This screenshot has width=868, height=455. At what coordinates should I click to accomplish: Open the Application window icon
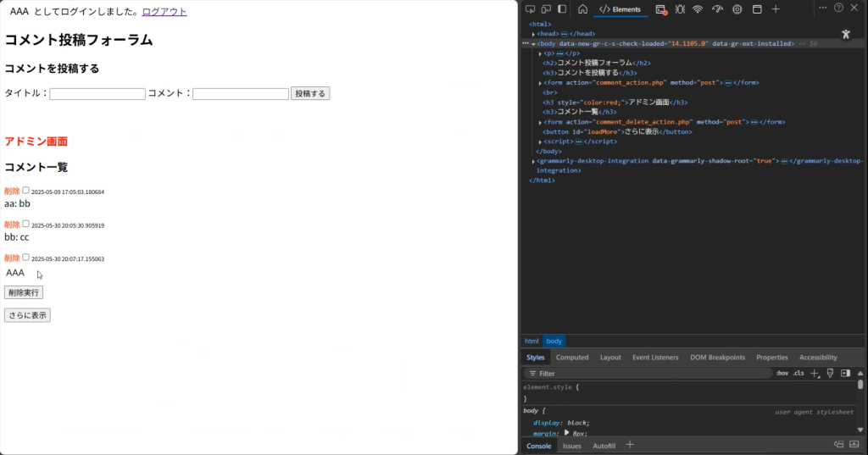click(x=757, y=8)
